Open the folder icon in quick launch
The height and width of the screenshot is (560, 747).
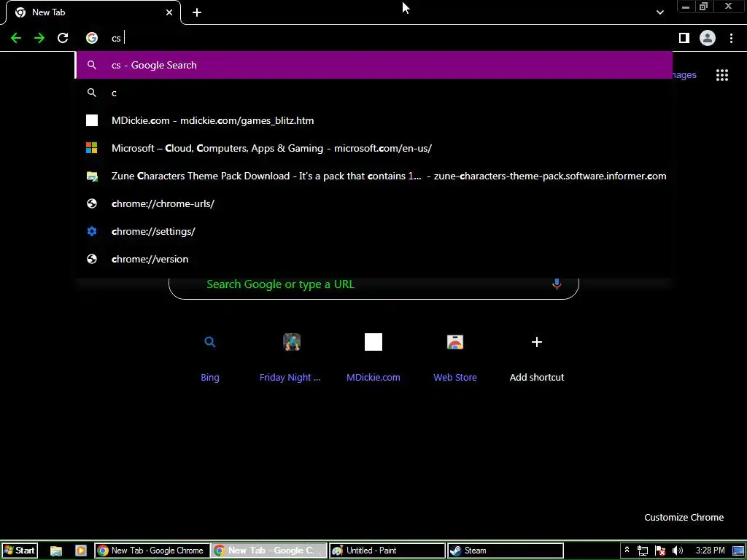coord(56,551)
